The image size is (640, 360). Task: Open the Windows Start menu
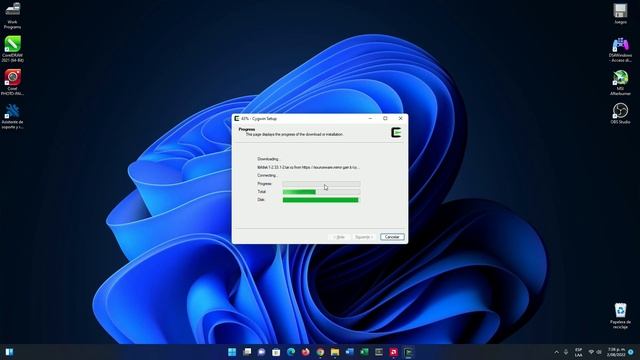point(232,352)
